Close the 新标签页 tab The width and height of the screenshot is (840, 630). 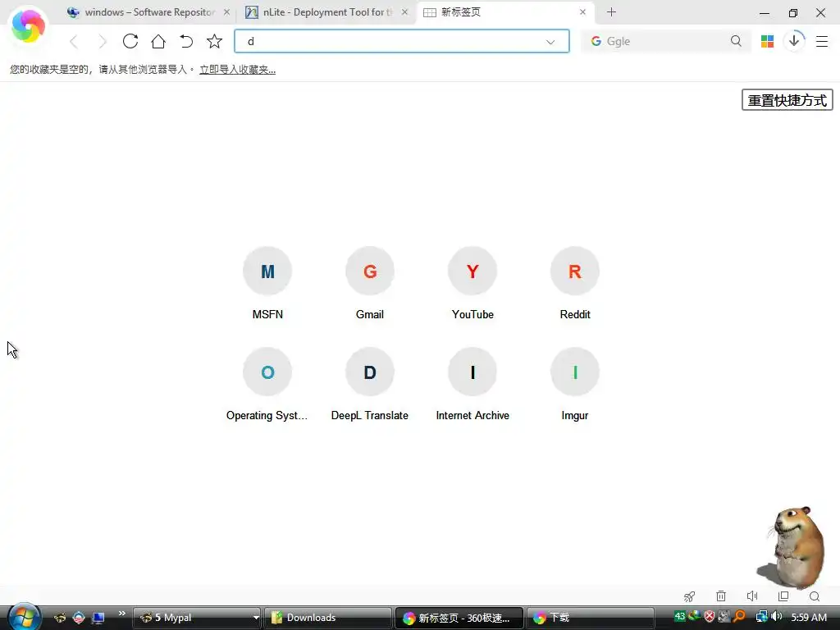tap(583, 11)
